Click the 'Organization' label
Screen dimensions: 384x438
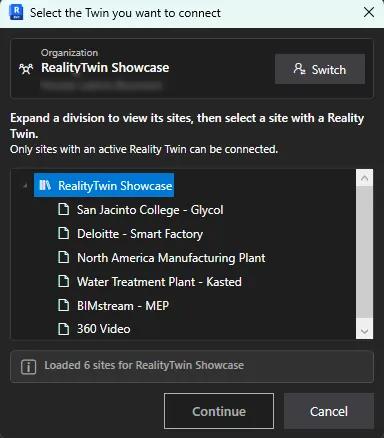pos(69,53)
